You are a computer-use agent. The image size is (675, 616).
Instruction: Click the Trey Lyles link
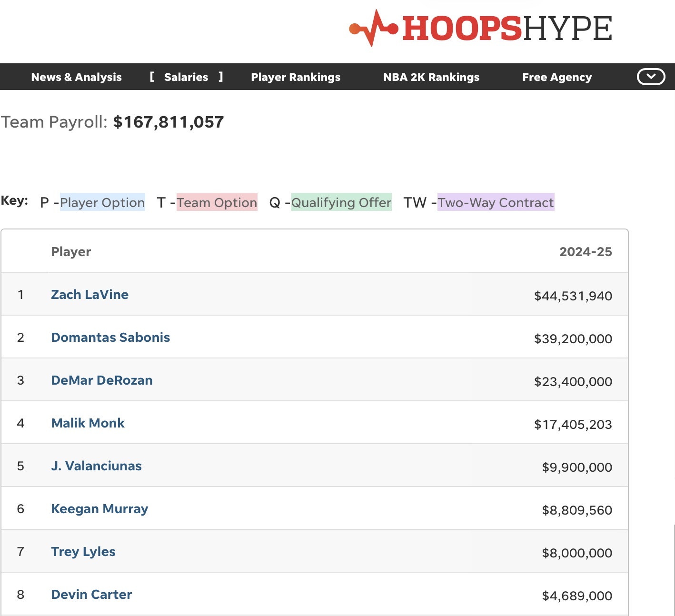point(83,552)
